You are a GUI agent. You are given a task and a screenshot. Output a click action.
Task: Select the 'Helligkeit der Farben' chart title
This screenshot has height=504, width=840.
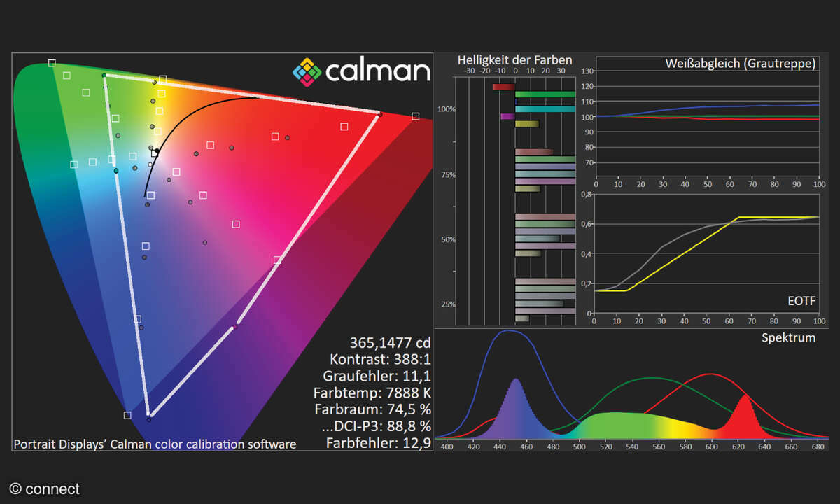click(x=514, y=60)
